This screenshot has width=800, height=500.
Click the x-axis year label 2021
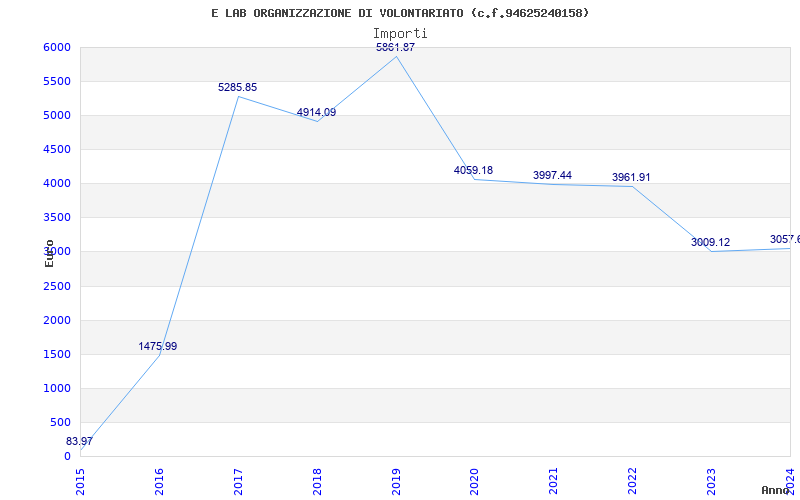point(554,481)
